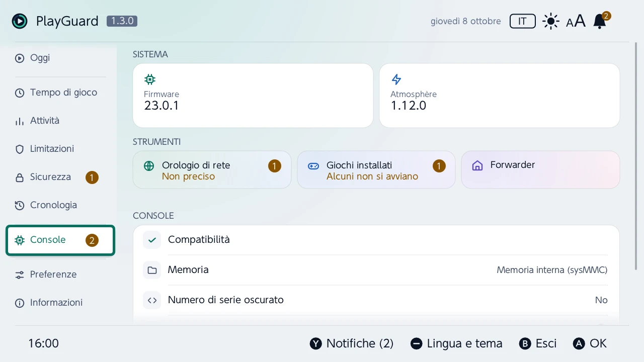Click the gamepad icon of Giochi installati
Viewport: 644px width, 362px height.
(313, 166)
